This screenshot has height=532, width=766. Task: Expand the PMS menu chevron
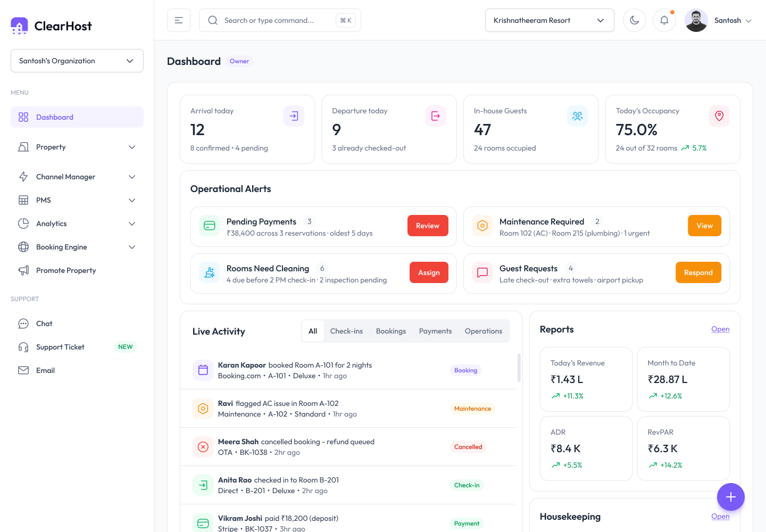click(x=132, y=200)
